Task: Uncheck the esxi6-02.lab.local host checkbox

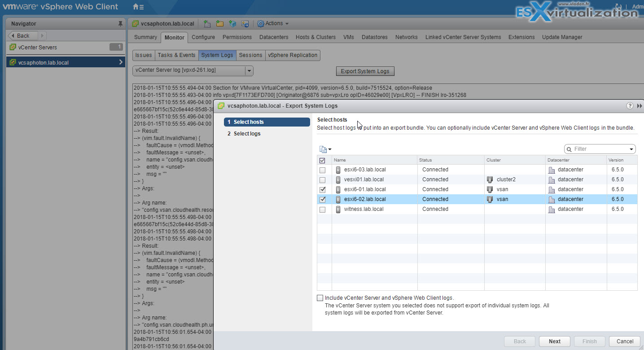Action: point(322,200)
